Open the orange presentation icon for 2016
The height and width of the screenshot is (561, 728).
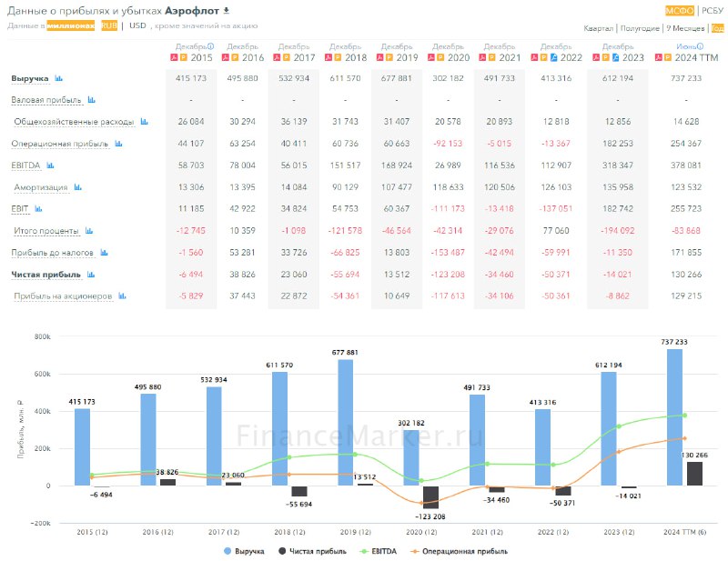pyautogui.click(x=235, y=57)
